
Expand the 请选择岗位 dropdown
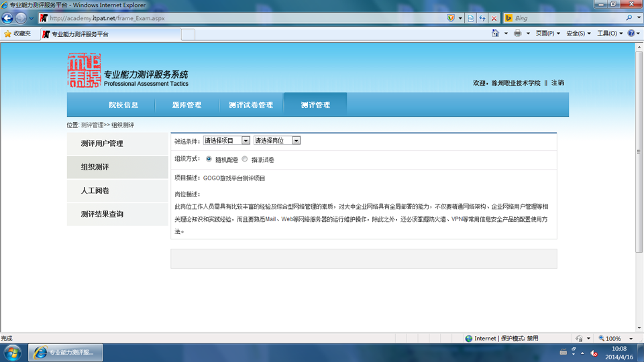tap(277, 140)
